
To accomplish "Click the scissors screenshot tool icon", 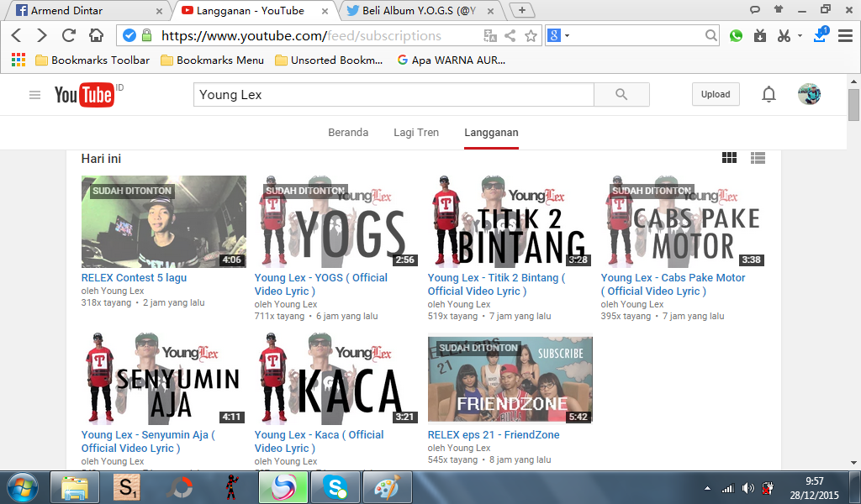I will pos(784,36).
